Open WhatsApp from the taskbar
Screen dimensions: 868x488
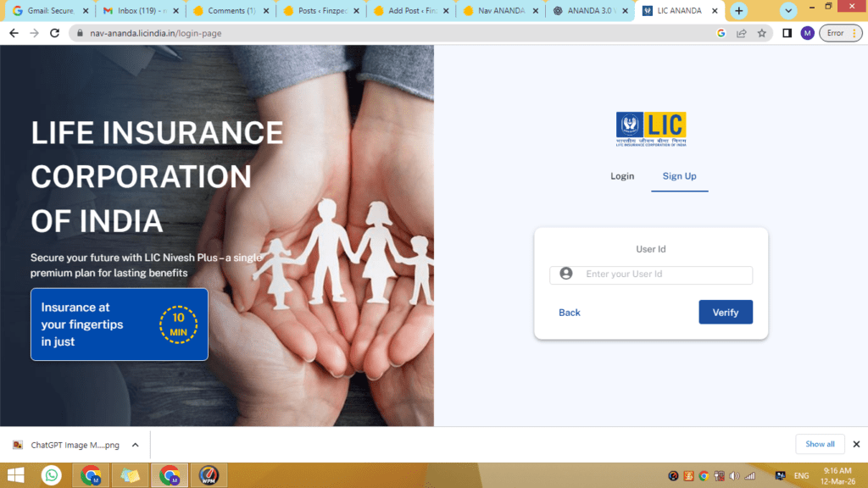[51, 475]
